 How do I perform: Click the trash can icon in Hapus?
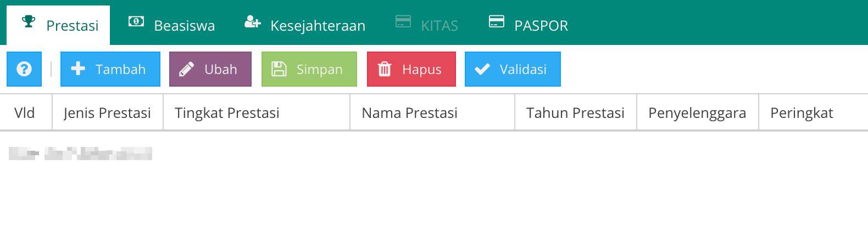[x=385, y=69]
